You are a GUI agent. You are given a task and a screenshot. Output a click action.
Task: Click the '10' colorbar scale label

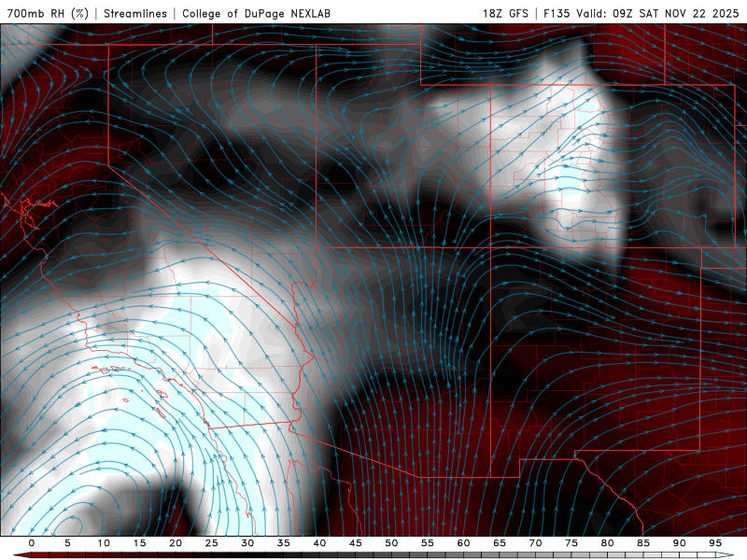click(104, 543)
